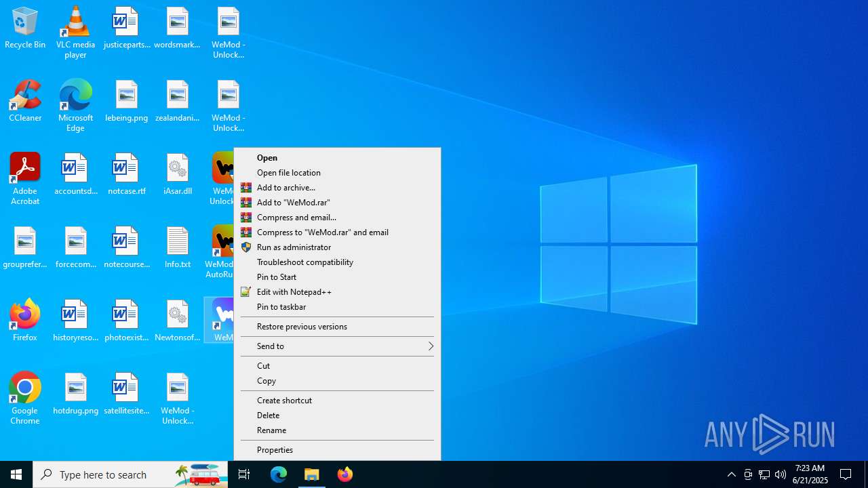Open the Windows Start menu

16,474
